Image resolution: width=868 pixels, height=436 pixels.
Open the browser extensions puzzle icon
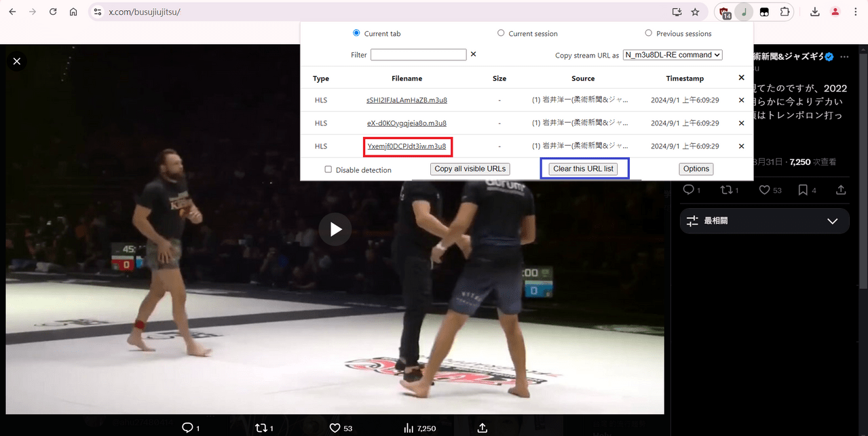click(785, 12)
